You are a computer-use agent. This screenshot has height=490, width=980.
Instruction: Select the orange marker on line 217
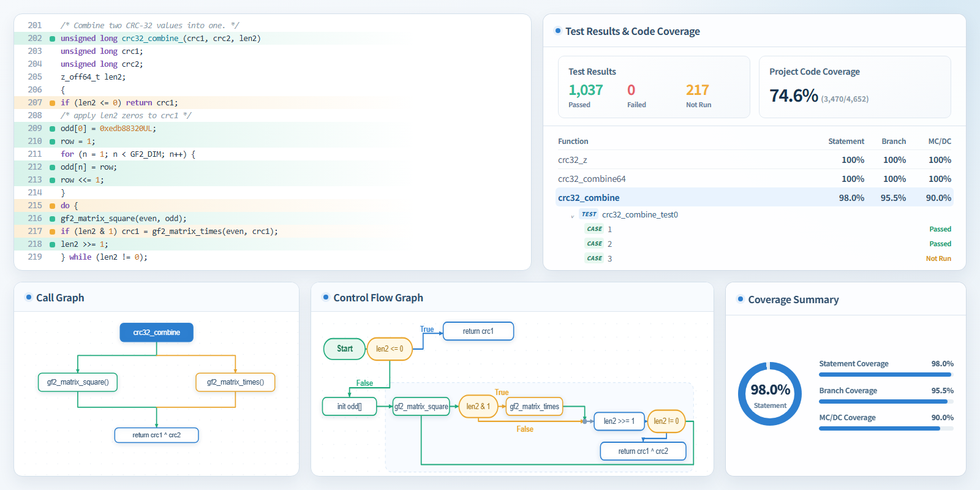(x=52, y=232)
